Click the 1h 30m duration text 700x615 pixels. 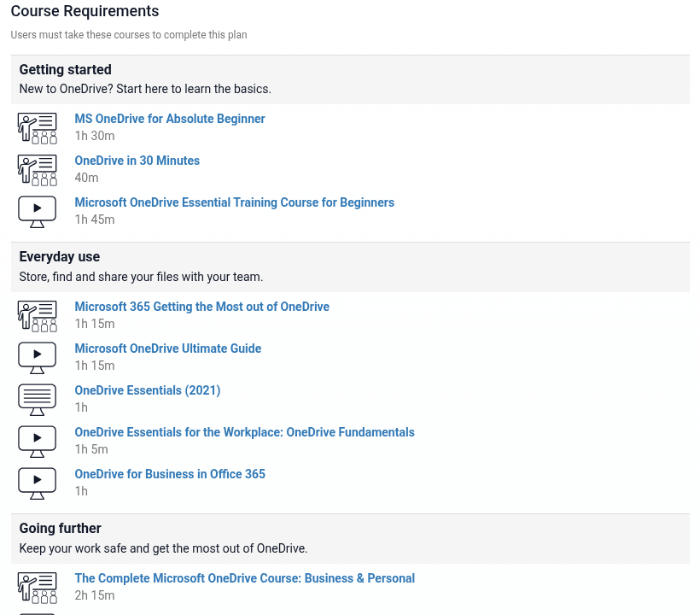(95, 136)
